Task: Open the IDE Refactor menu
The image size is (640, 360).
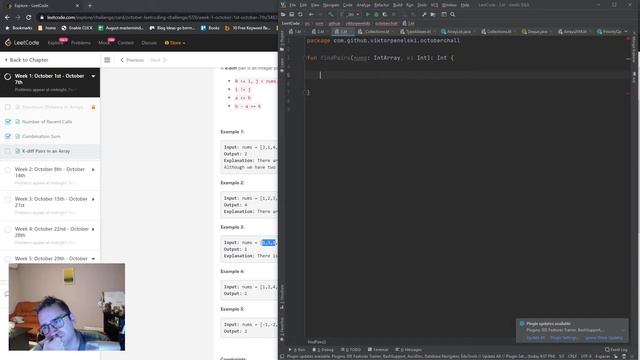Action: [x=382, y=5]
